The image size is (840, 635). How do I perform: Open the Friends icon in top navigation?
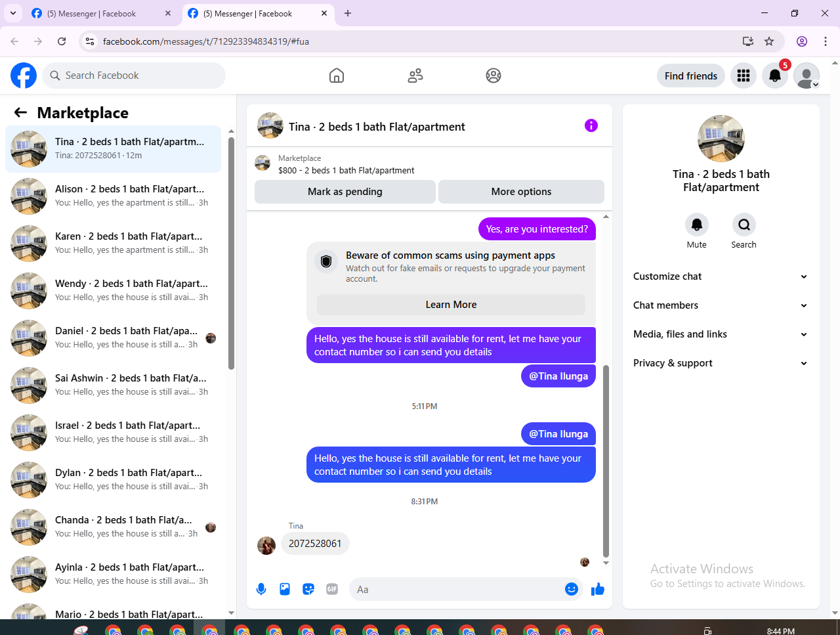pyautogui.click(x=415, y=76)
